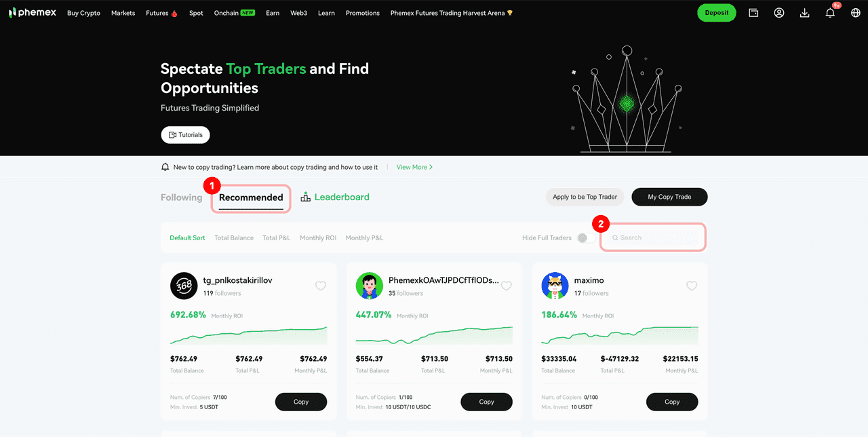Expand the Buy Crypto menu
This screenshot has height=437, width=868.
click(83, 13)
